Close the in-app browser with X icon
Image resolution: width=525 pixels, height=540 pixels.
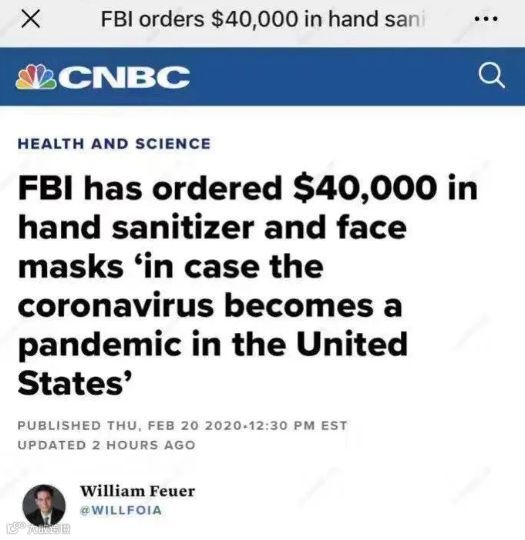tap(31, 19)
